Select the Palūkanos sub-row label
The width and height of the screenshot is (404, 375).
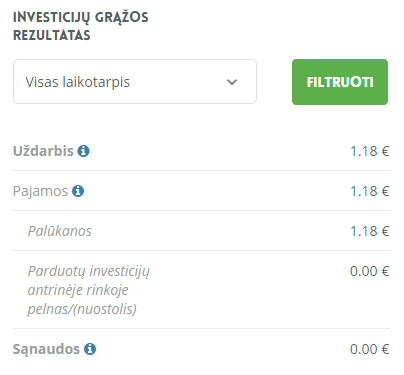[x=60, y=231]
